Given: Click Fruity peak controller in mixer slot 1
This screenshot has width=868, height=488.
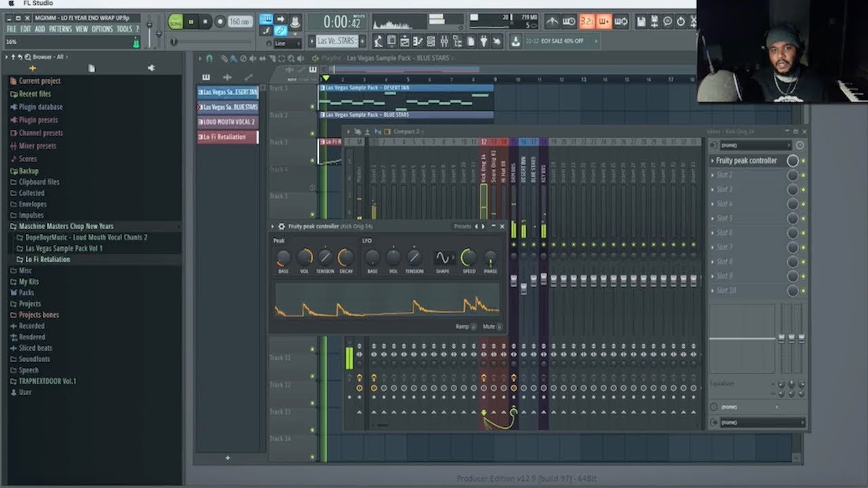Looking at the screenshot, I should pos(747,161).
